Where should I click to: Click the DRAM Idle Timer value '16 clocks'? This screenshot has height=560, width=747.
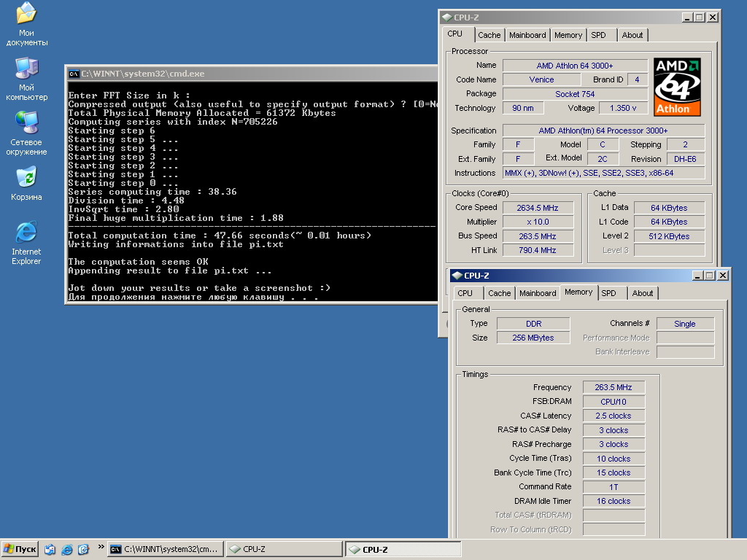pyautogui.click(x=614, y=501)
